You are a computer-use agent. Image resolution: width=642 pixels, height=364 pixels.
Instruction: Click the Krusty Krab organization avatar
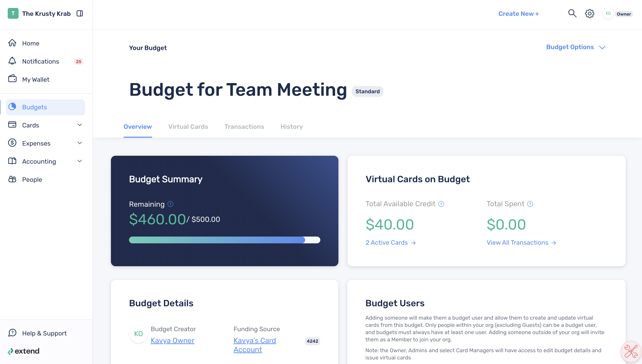pos(13,14)
